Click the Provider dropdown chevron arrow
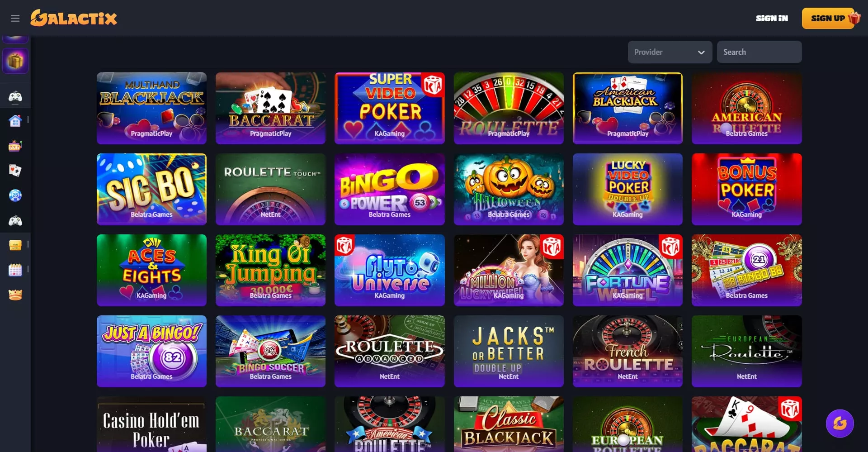This screenshot has height=452, width=868. 701,52
